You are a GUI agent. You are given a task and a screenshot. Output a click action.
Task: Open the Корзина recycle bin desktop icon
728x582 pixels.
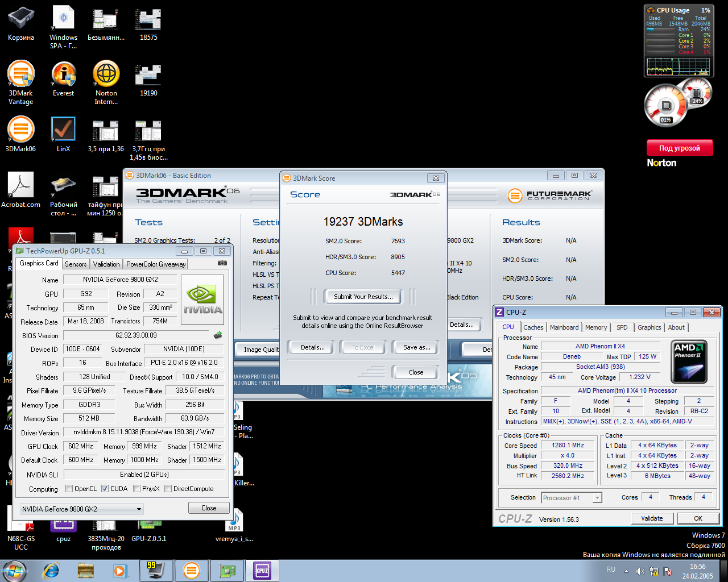[x=21, y=23]
